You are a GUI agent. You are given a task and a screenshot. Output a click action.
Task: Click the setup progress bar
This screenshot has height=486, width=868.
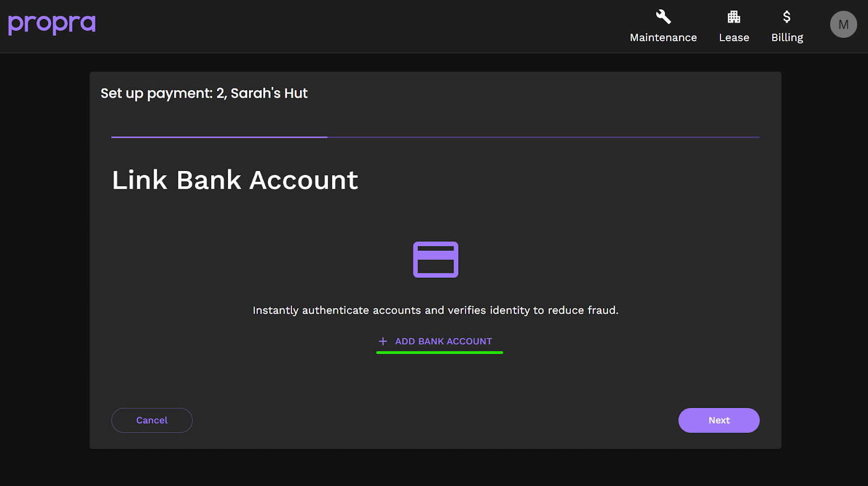tap(436, 137)
